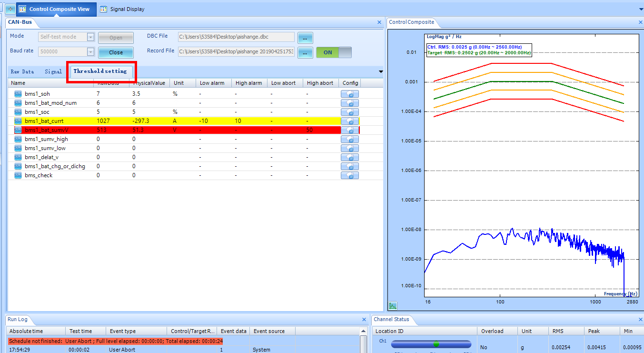
Task: Expand the CAN-Bus tab list arrow
Action: point(380,72)
